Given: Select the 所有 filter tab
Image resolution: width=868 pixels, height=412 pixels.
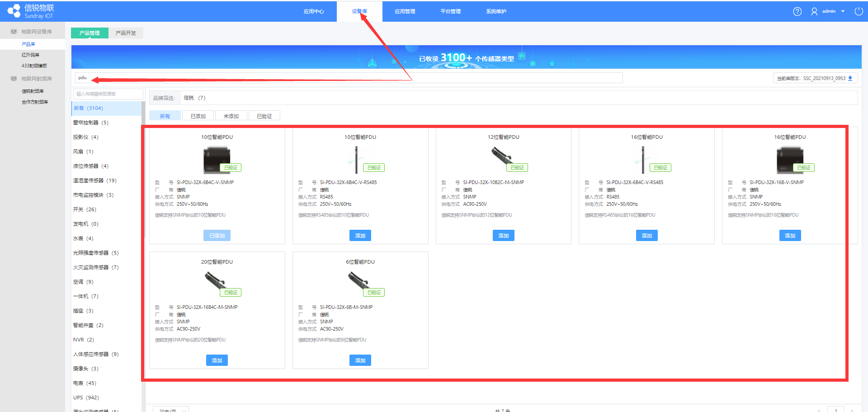Looking at the screenshot, I should (x=165, y=116).
